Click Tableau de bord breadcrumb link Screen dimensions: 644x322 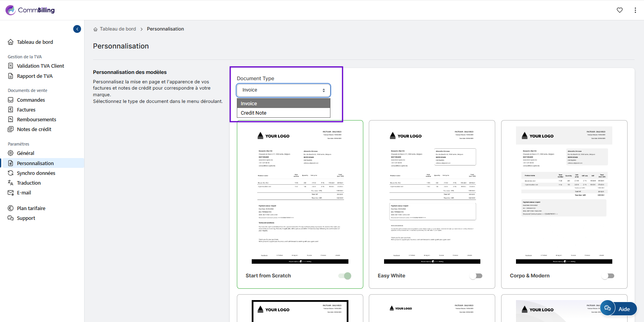tap(117, 29)
